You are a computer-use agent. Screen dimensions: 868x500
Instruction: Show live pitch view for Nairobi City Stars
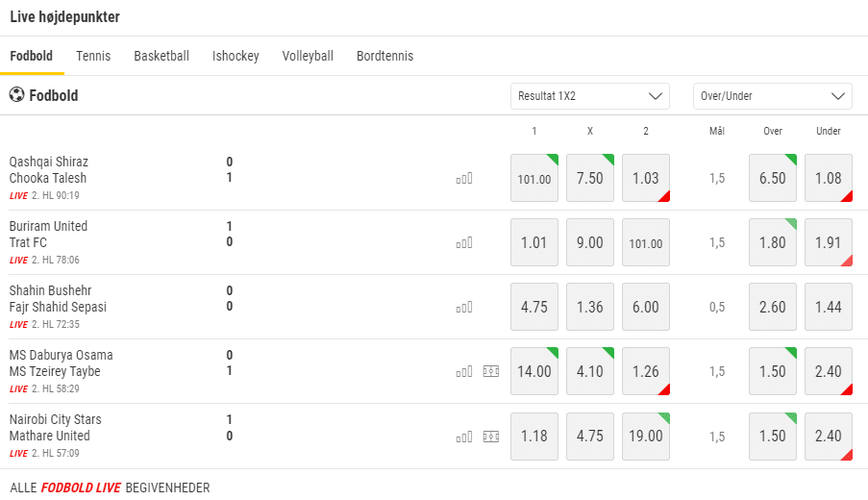[491, 436]
